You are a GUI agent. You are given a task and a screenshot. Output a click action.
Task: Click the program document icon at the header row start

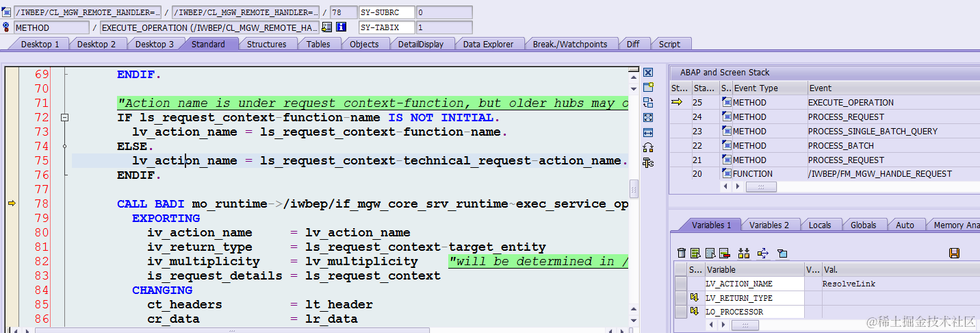7,12
